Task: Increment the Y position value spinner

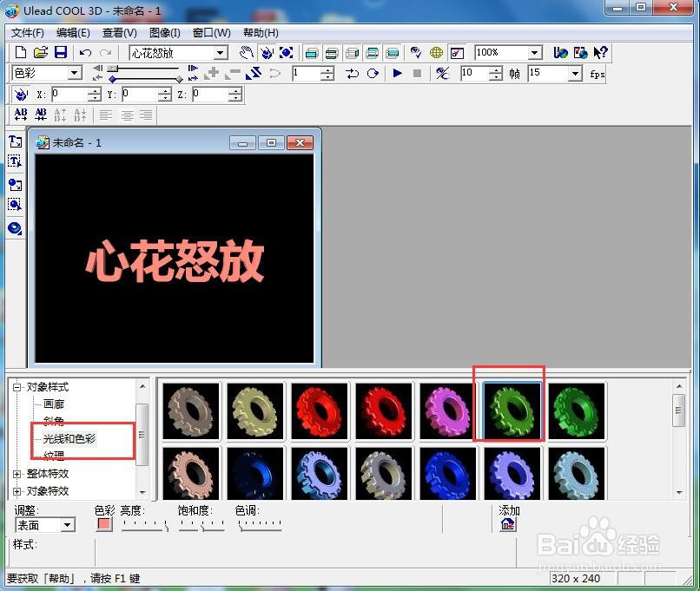Action: [165, 91]
